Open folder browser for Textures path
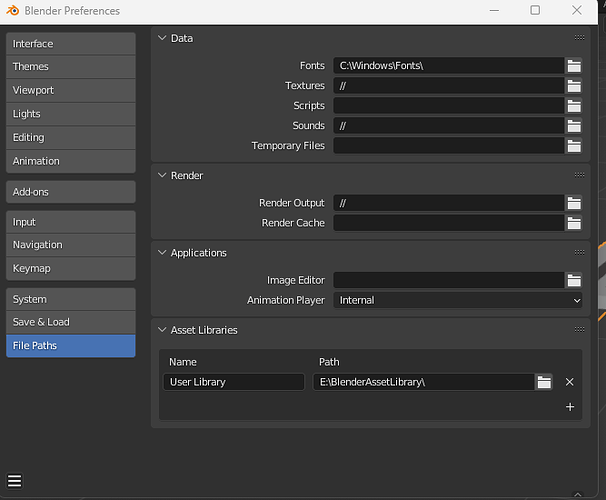 pyautogui.click(x=574, y=86)
